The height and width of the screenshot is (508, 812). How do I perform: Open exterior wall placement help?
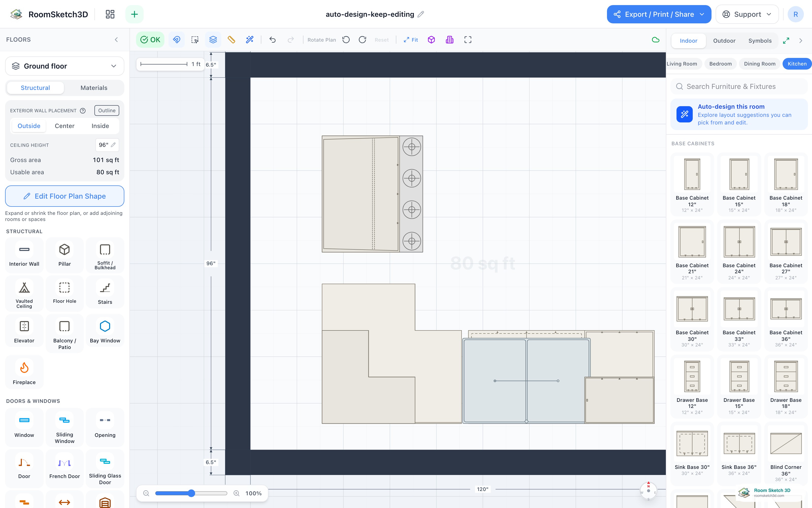[83, 110]
